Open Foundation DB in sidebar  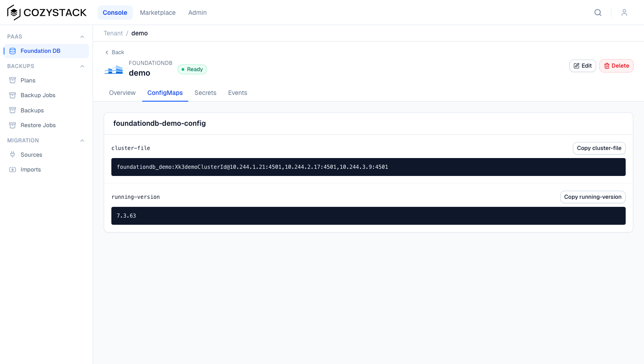coord(47,51)
